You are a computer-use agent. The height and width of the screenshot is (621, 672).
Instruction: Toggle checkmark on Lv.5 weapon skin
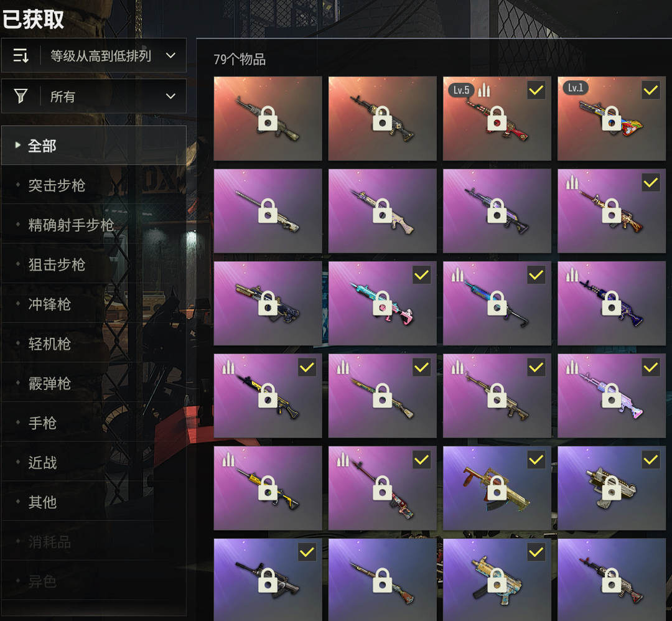pos(536,90)
